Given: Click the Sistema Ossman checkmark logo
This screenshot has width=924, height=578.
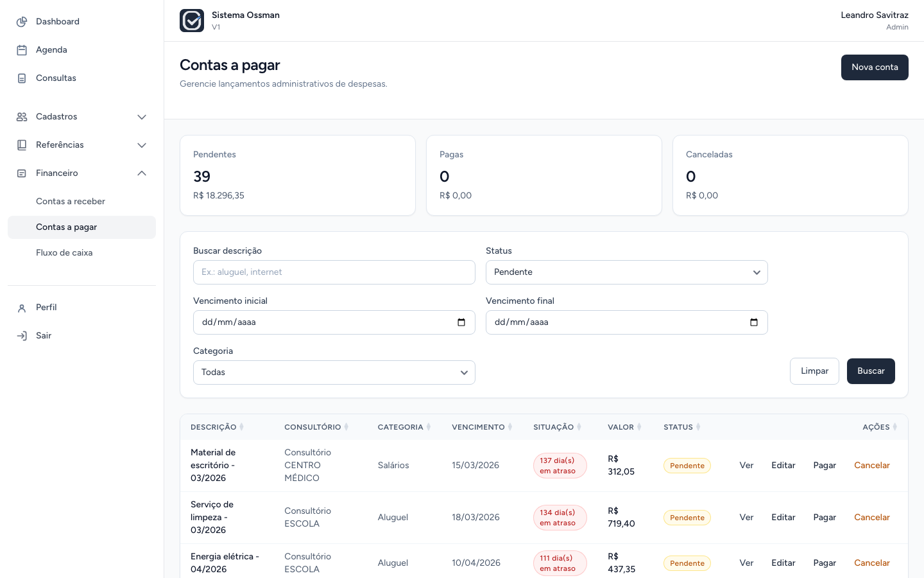Looking at the screenshot, I should pyautogui.click(x=192, y=21).
